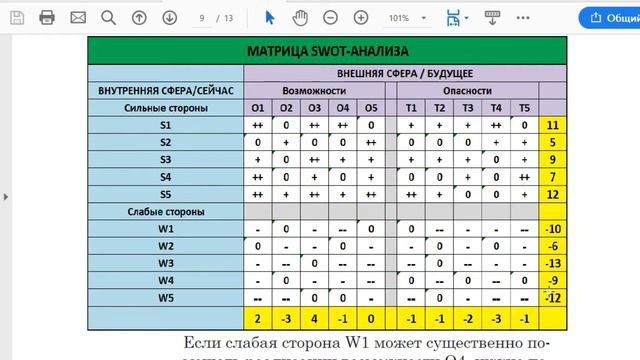Click the S5 row total 12
Screen dimensions: 640x360
[553, 195]
